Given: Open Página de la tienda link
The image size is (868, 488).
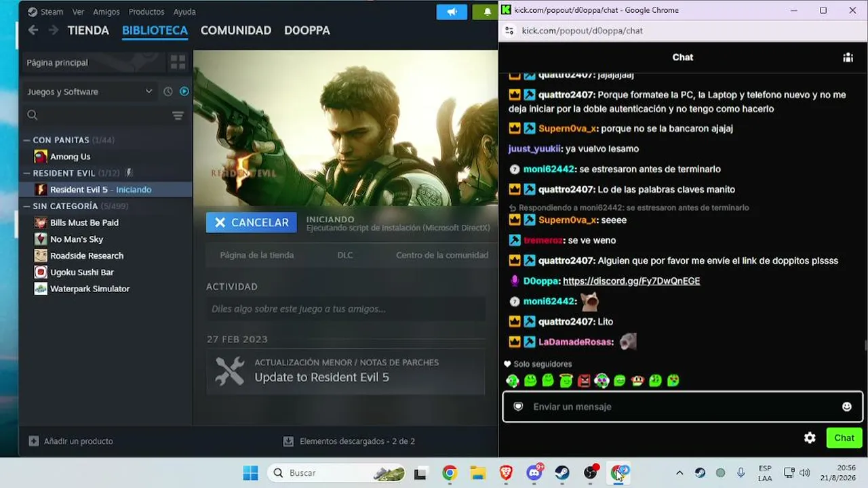Looking at the screenshot, I should coord(257,256).
